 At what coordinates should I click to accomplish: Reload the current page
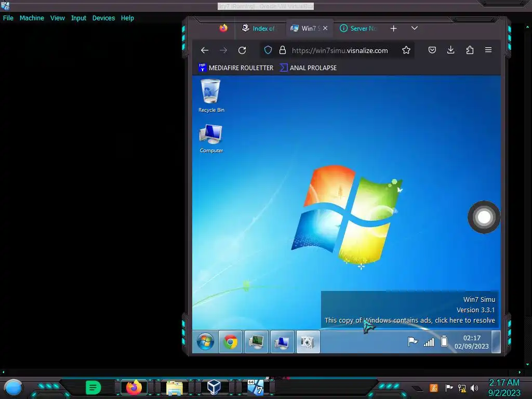pyautogui.click(x=242, y=50)
